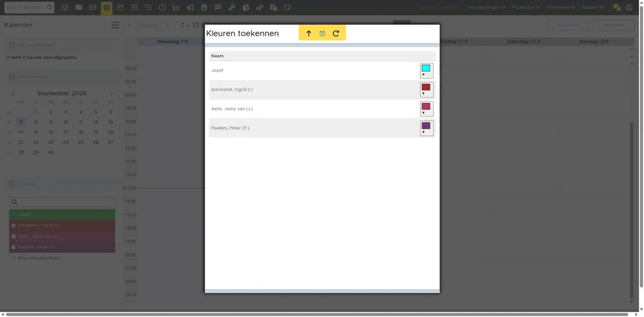Open the Financieel menu
This screenshot has width=644, height=317.
click(561, 8)
